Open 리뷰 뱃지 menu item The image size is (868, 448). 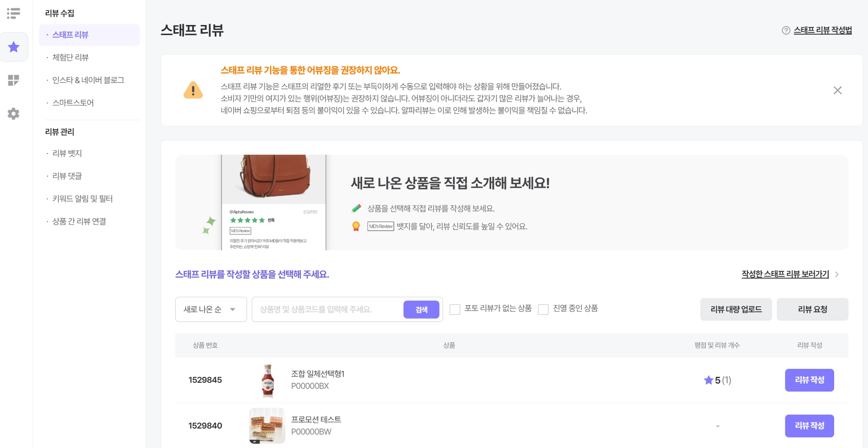pyautogui.click(x=67, y=153)
